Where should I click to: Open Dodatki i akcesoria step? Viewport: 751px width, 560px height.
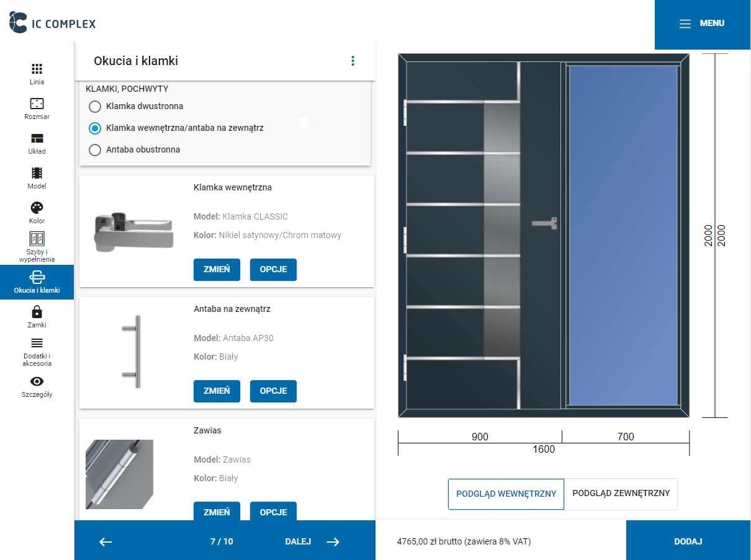tap(37, 352)
